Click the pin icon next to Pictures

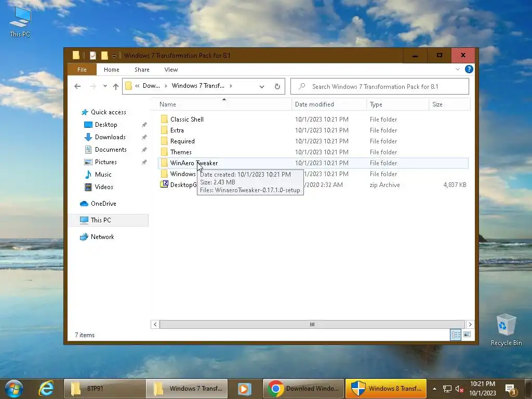[144, 162]
